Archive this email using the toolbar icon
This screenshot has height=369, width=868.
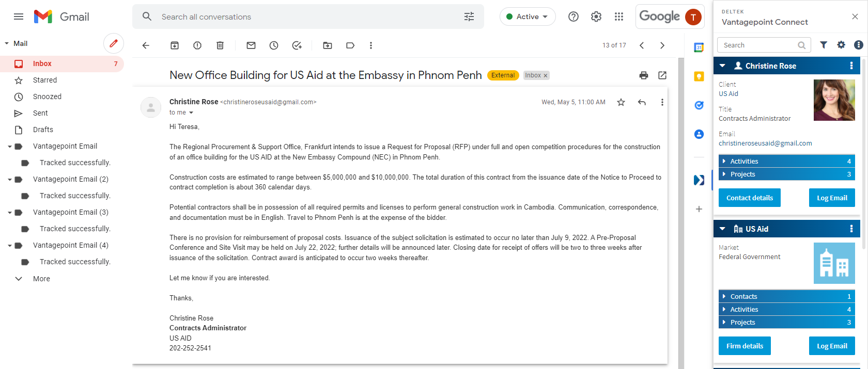[175, 45]
